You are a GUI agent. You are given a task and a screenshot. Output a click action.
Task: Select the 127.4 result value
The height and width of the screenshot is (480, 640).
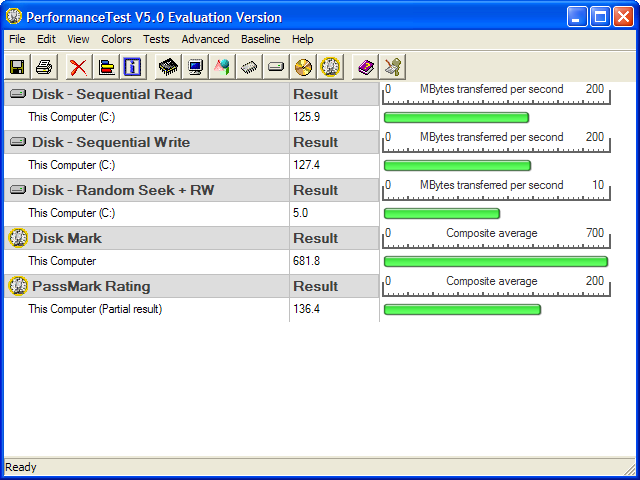coord(307,165)
